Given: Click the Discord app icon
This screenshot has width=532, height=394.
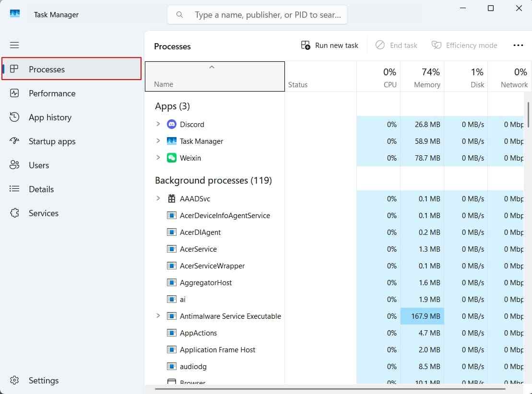Looking at the screenshot, I should (x=172, y=125).
